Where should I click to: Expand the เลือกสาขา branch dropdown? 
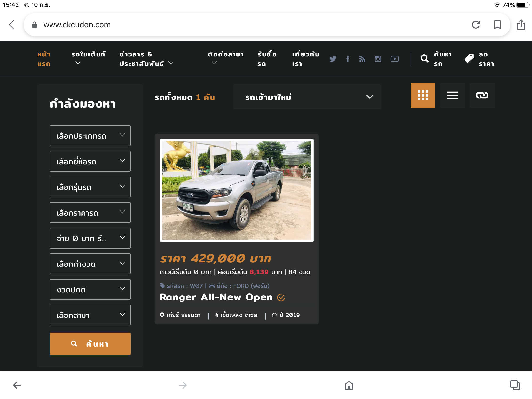coord(90,315)
